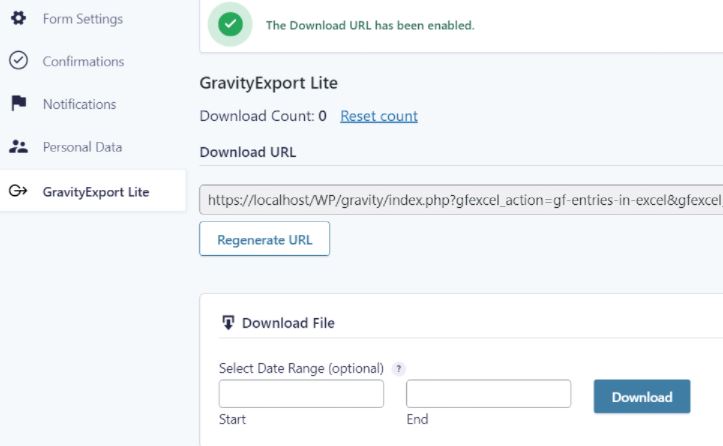723x446 pixels.
Task: Click the Confirmations checkmark circle icon
Action: coord(18,60)
